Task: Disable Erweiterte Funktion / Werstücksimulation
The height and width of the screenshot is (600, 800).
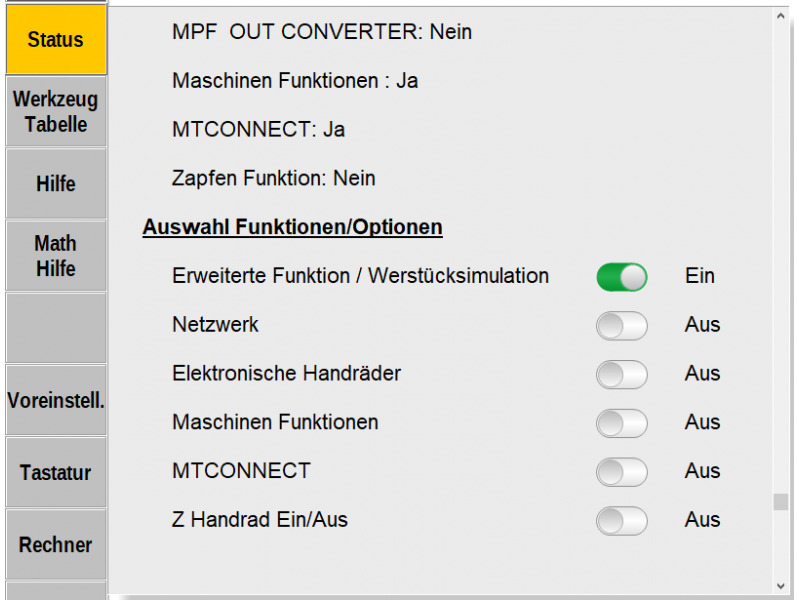Action: (622, 276)
